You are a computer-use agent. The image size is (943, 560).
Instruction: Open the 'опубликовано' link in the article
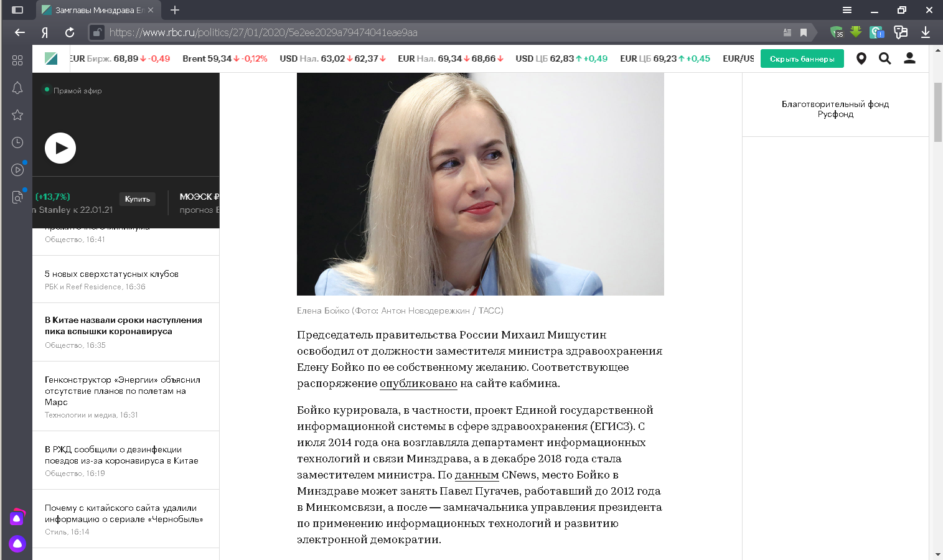(418, 384)
